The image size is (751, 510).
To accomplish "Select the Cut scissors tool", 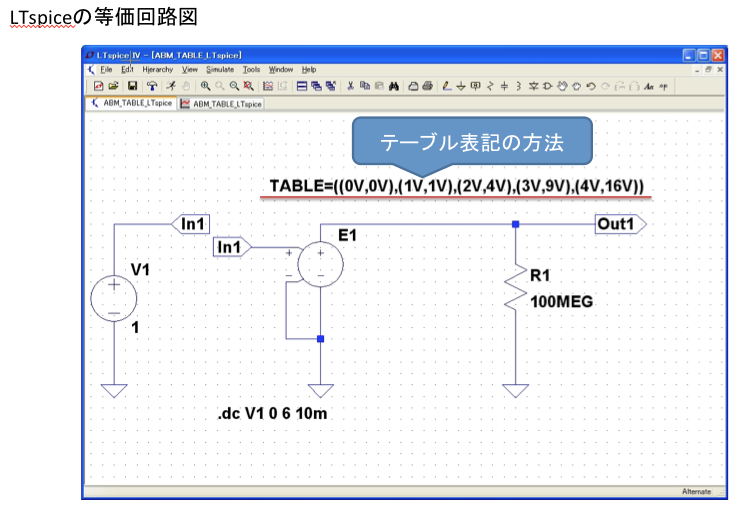I will point(351,86).
